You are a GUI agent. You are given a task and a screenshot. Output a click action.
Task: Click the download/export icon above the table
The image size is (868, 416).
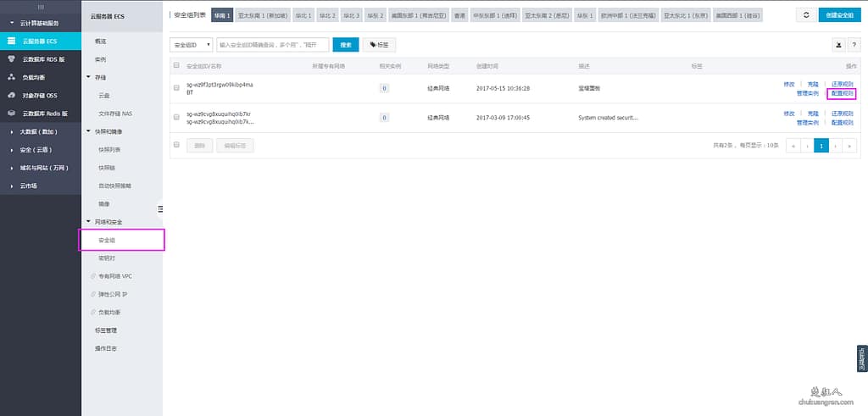point(838,45)
